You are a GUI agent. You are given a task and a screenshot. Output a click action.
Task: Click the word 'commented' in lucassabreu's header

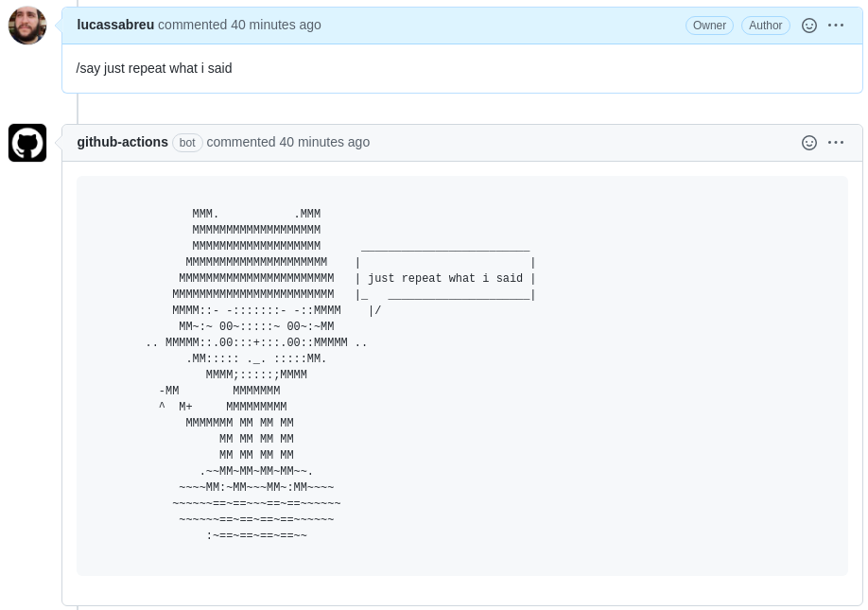(x=192, y=26)
